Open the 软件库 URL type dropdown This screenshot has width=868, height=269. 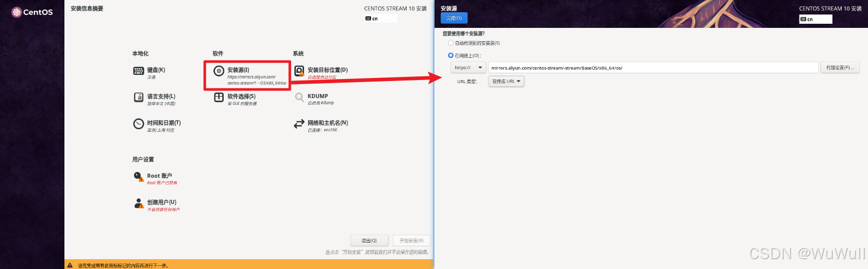point(506,81)
